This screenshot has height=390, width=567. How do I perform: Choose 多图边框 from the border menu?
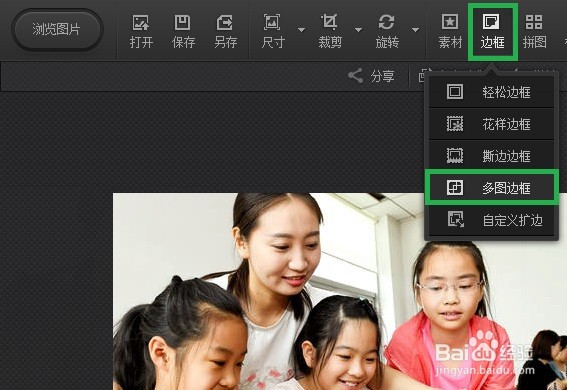pyautogui.click(x=491, y=188)
